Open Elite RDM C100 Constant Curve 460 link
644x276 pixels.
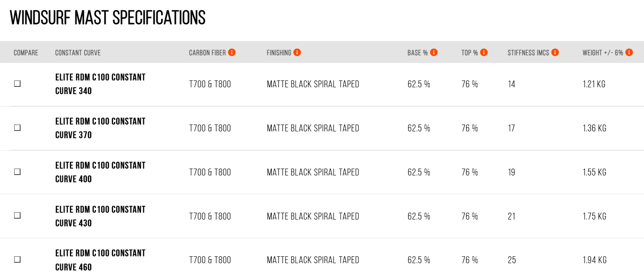[x=100, y=260]
